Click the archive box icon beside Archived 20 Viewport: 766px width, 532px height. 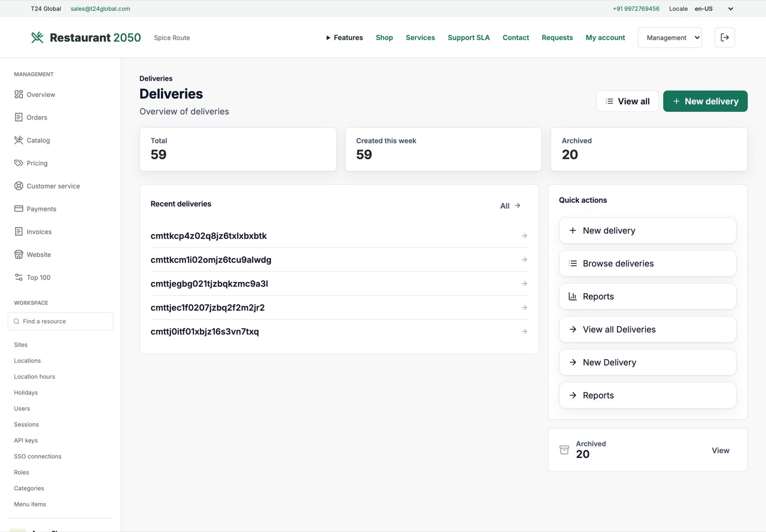click(564, 450)
